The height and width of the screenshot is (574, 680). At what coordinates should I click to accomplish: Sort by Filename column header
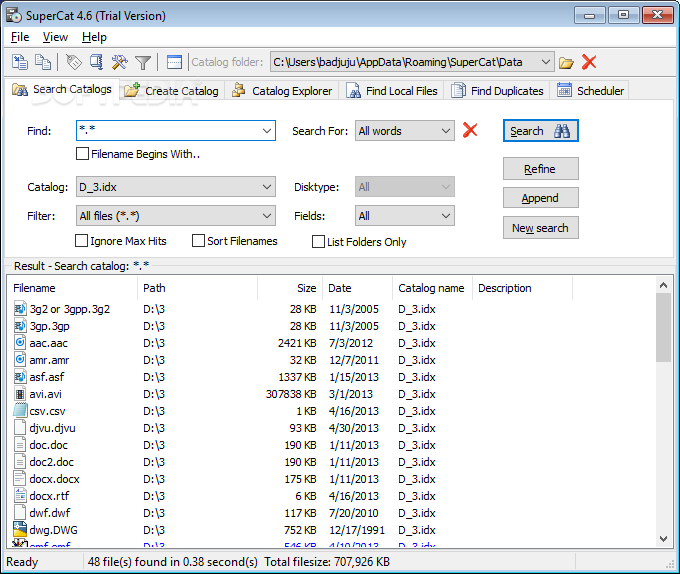(72, 288)
